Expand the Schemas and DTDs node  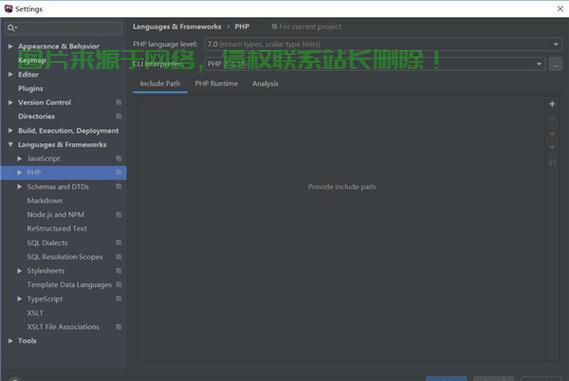[20, 187]
